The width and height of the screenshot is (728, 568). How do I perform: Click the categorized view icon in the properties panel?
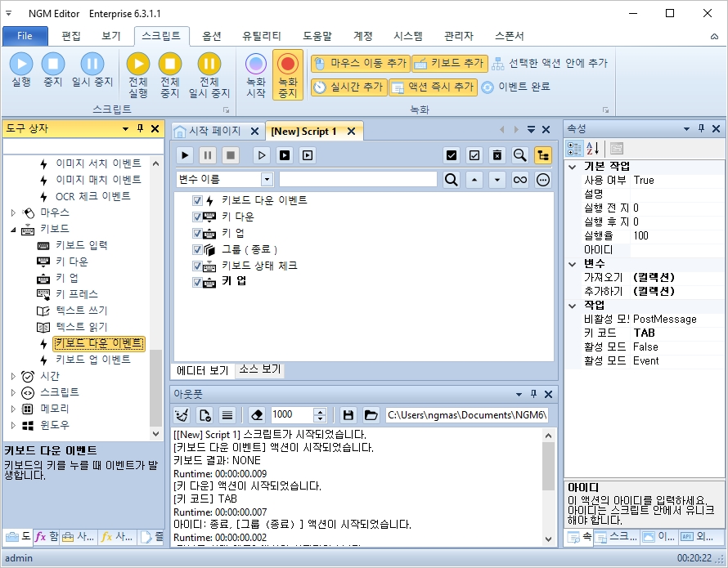click(574, 149)
